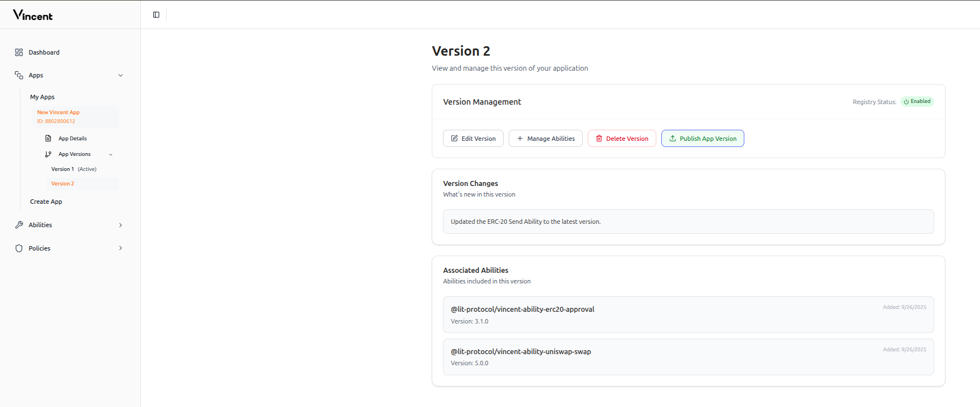This screenshot has height=407, width=980.
Task: Click the 'Associated Abilities' heading
Action: tap(475, 270)
